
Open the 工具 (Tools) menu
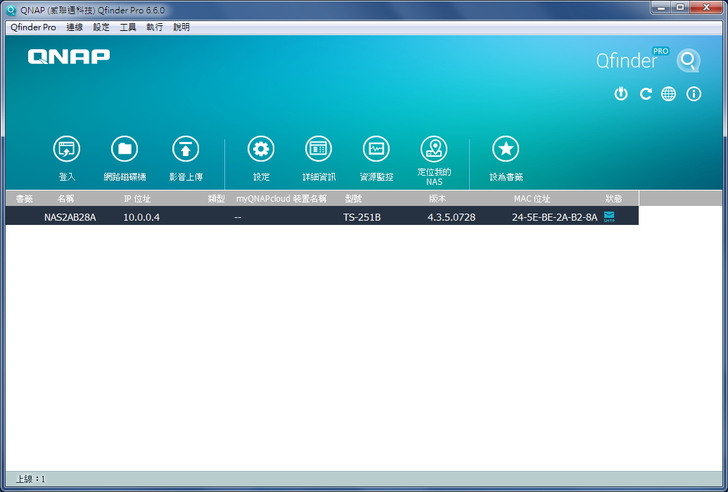click(x=128, y=27)
